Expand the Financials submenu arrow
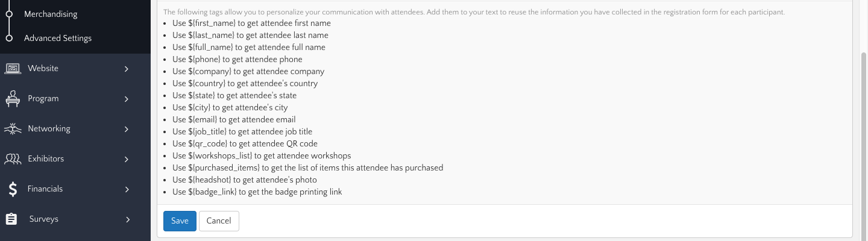The width and height of the screenshot is (868, 241). point(127,189)
